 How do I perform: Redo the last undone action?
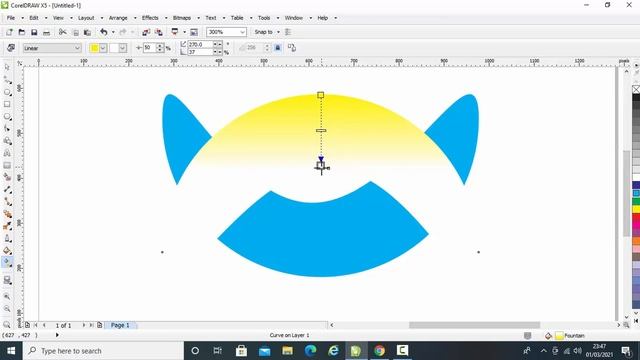(122, 32)
